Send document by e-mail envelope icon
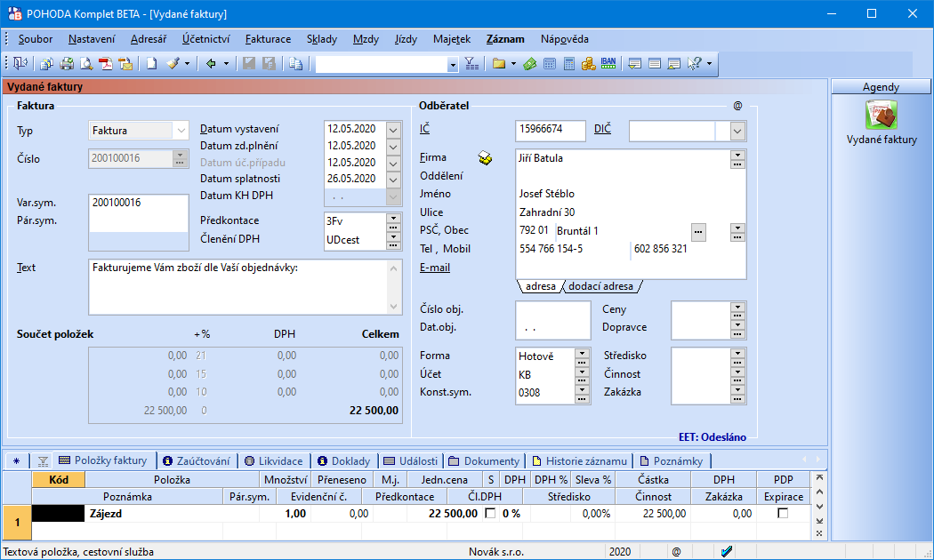The image size is (934, 560). click(x=125, y=63)
